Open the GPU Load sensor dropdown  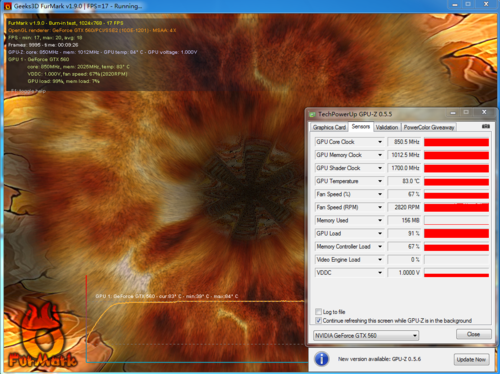point(380,233)
